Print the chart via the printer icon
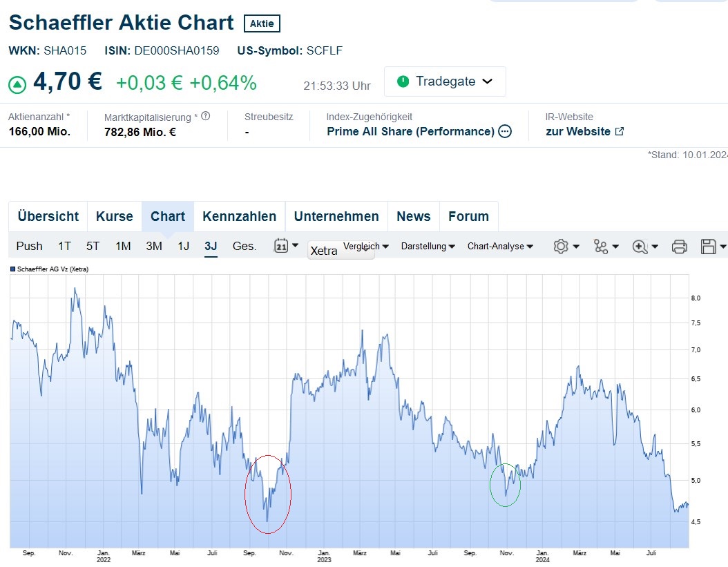Viewport: 728px width, 567px height. point(679,246)
